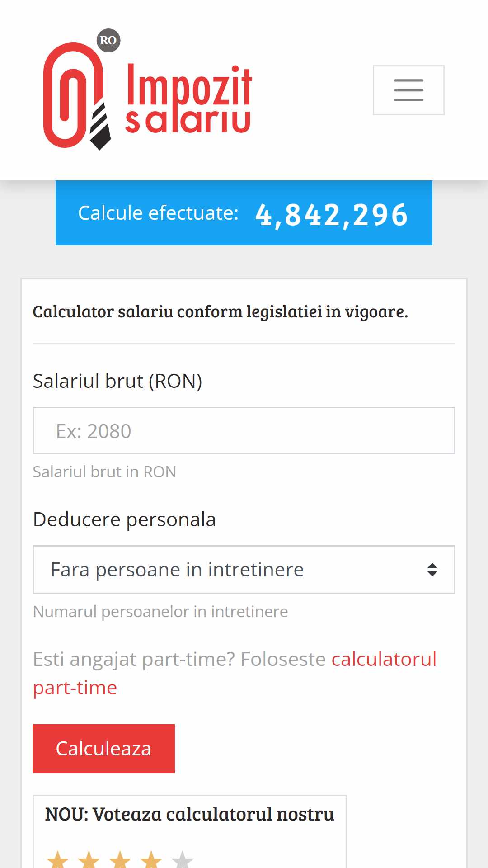
Task: Rate calculator with first star
Action: (x=58, y=859)
